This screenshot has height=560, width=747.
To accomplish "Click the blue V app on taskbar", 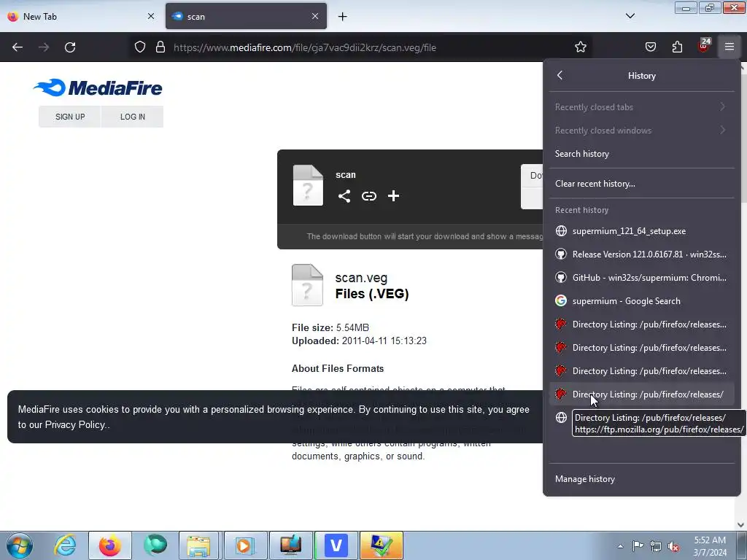I will (336, 545).
